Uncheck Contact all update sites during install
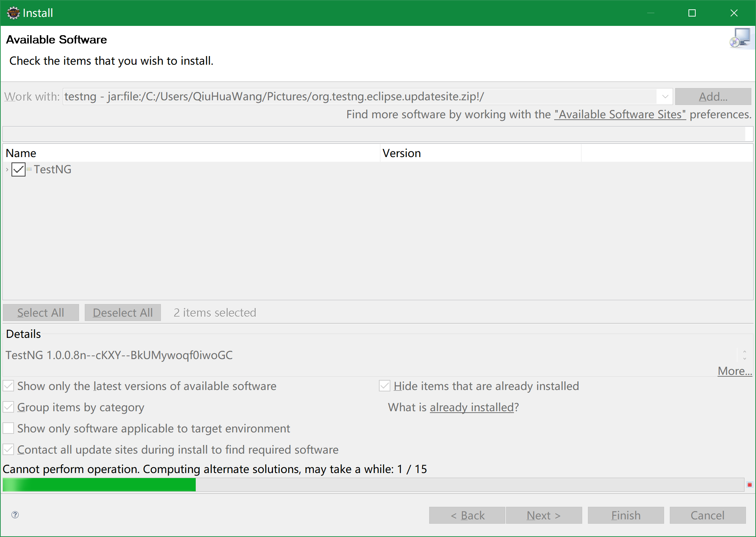Image resolution: width=756 pixels, height=537 pixels. click(x=8, y=449)
